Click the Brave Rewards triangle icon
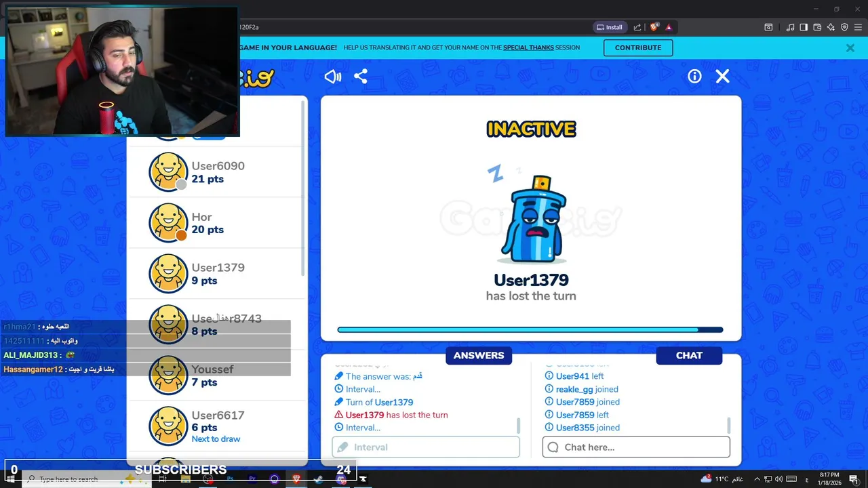The image size is (868, 488). point(669,27)
